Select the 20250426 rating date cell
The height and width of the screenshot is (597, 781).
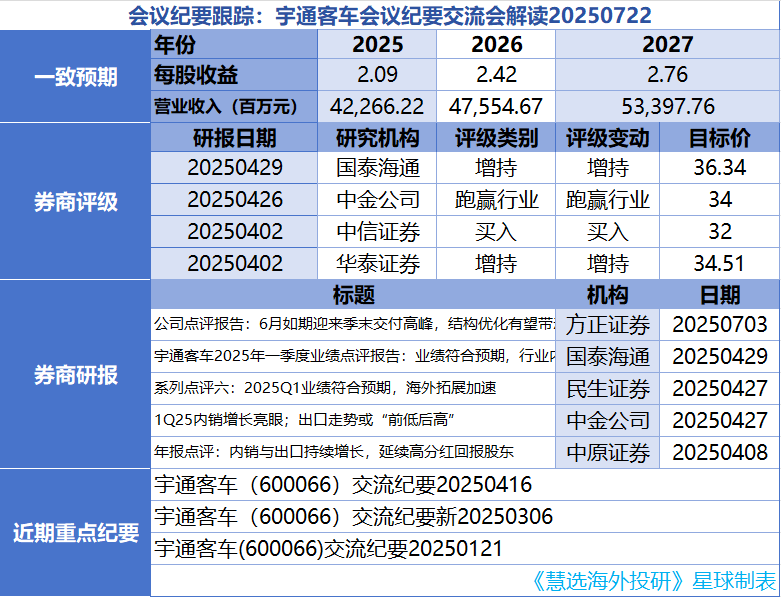tap(235, 200)
